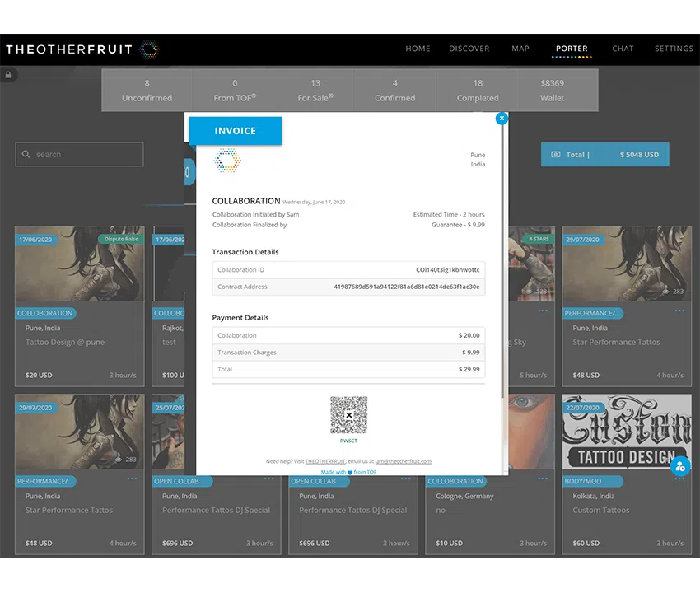The height and width of the screenshot is (593, 700).
Task: Switch to the Completed tab
Action: pos(478,91)
